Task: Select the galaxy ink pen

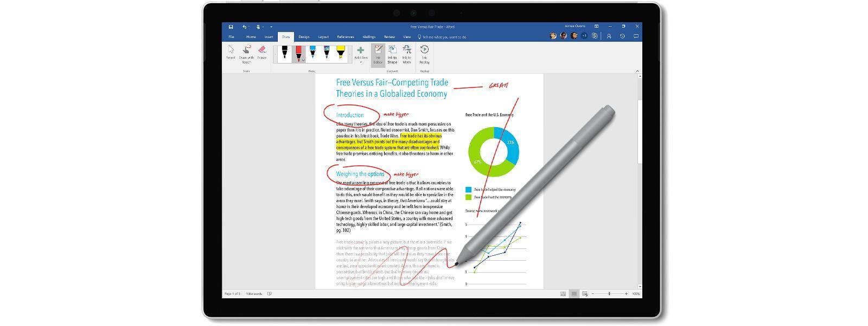Action: (x=327, y=53)
